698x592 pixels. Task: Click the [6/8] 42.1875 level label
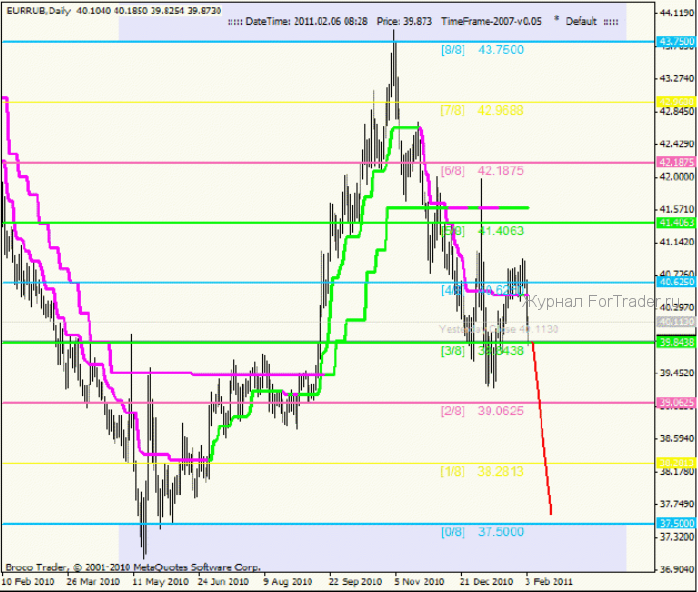(482, 170)
